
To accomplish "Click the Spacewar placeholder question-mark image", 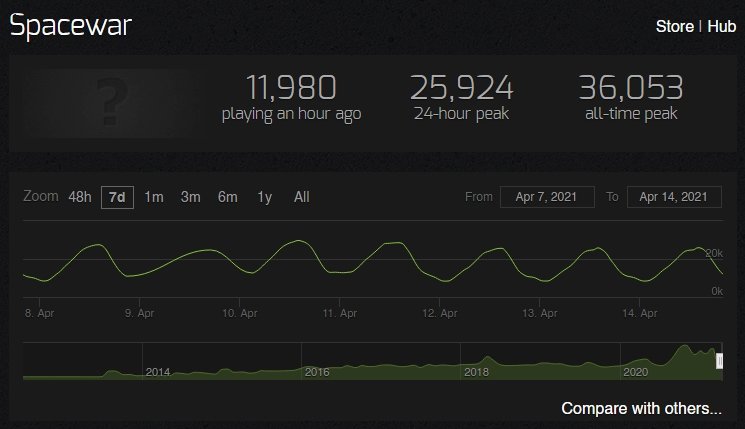I will coord(112,103).
